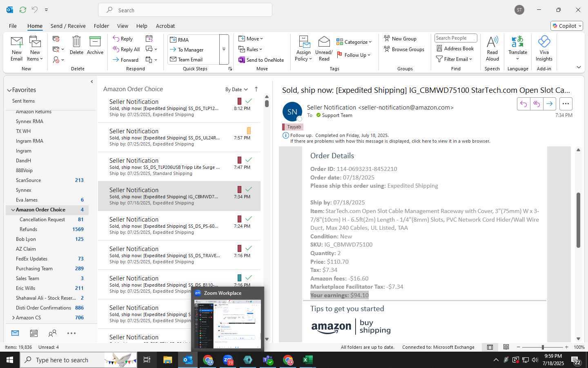Collapse the Favorites section
The height and width of the screenshot is (368, 588).
pyautogui.click(x=9, y=90)
